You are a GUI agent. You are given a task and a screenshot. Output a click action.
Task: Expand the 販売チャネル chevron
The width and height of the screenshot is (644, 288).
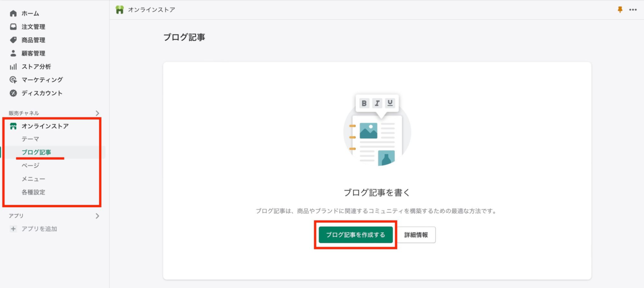[x=97, y=114]
